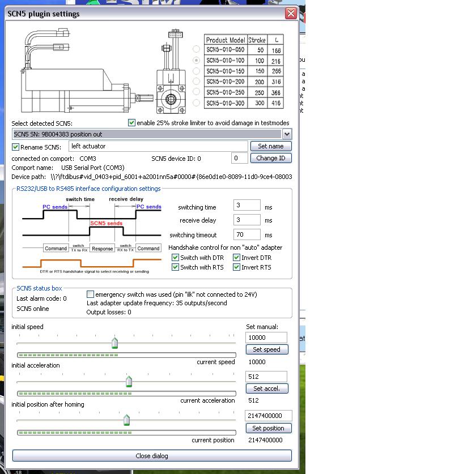
Task: Click the 'Product Model' table header
Action: [226, 40]
